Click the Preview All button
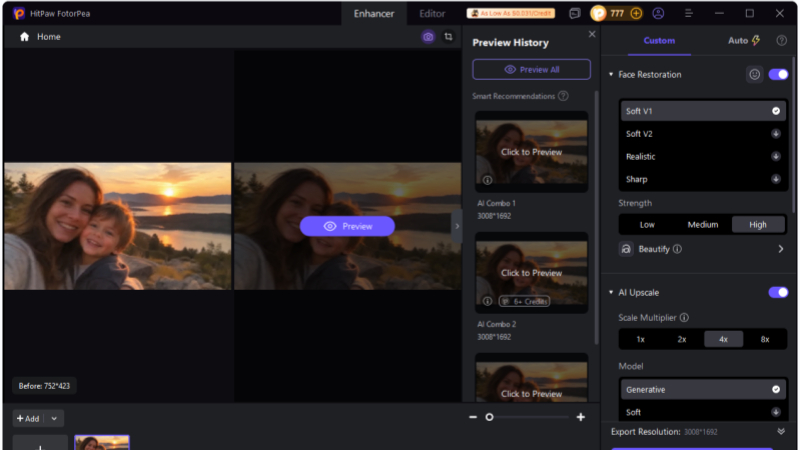 [531, 69]
